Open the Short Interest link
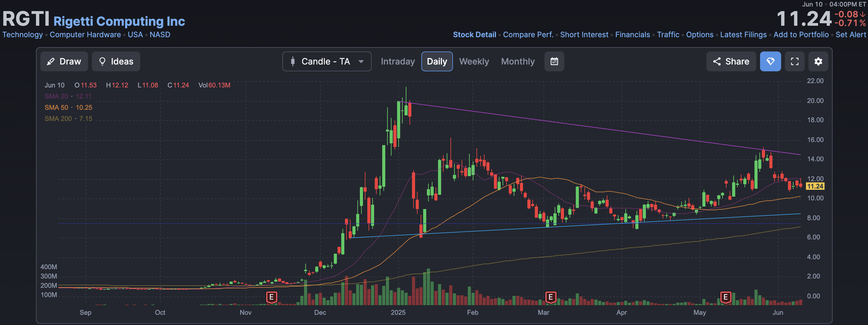This screenshot has width=868, height=325. pos(584,35)
